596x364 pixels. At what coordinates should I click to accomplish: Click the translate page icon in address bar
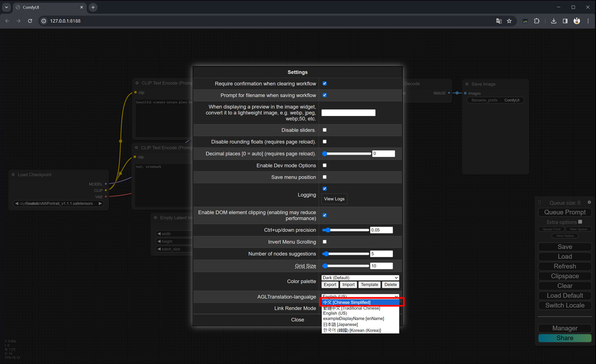499,21
